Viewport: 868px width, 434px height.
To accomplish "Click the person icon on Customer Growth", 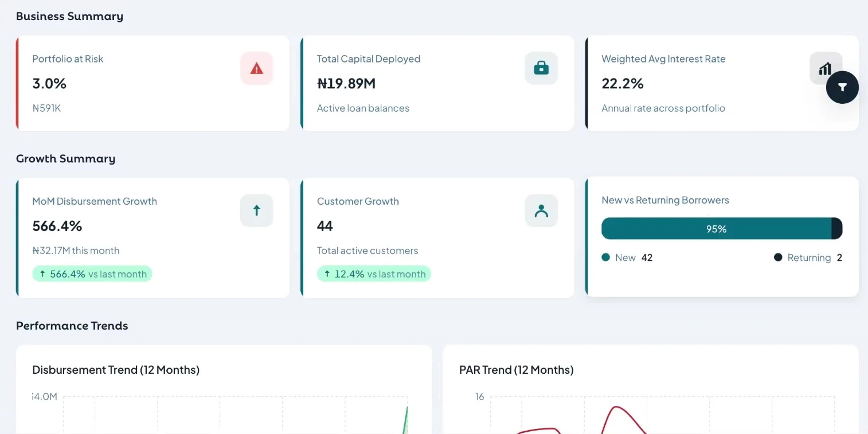I will click(541, 210).
